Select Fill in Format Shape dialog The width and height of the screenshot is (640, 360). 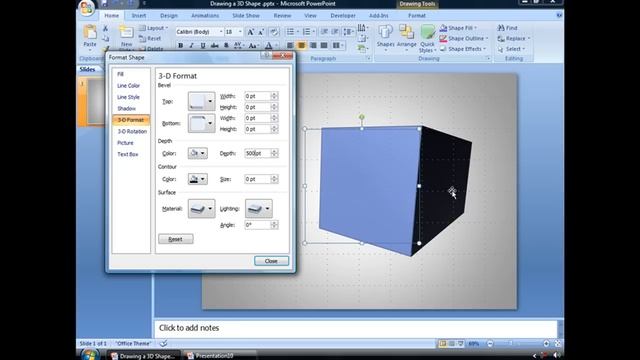(120, 74)
